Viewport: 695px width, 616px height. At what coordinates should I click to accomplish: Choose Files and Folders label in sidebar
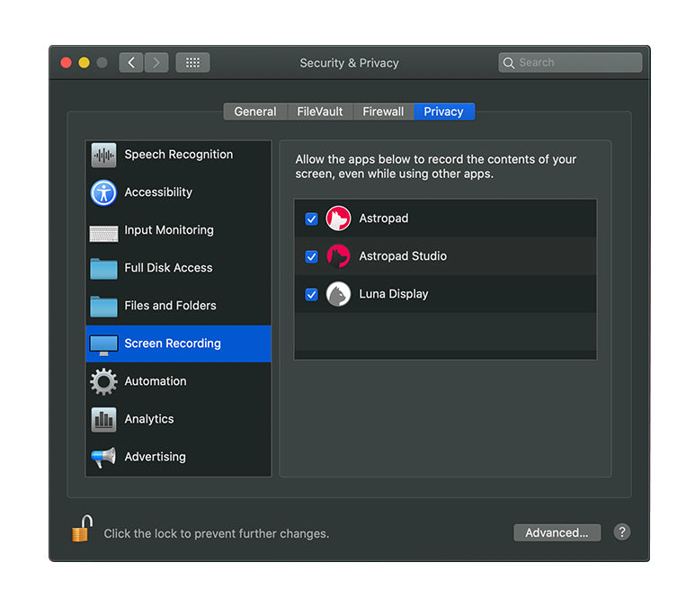[x=170, y=306]
